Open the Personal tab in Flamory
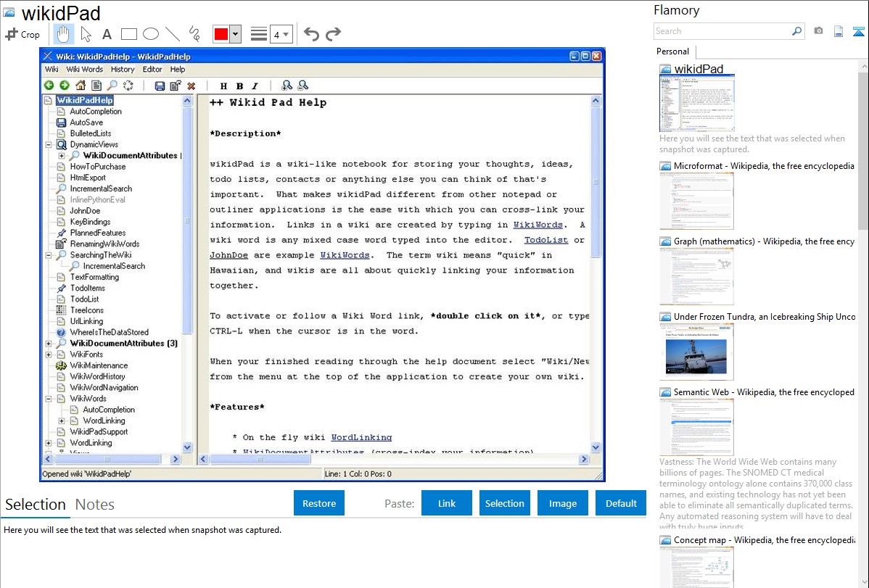 click(673, 51)
